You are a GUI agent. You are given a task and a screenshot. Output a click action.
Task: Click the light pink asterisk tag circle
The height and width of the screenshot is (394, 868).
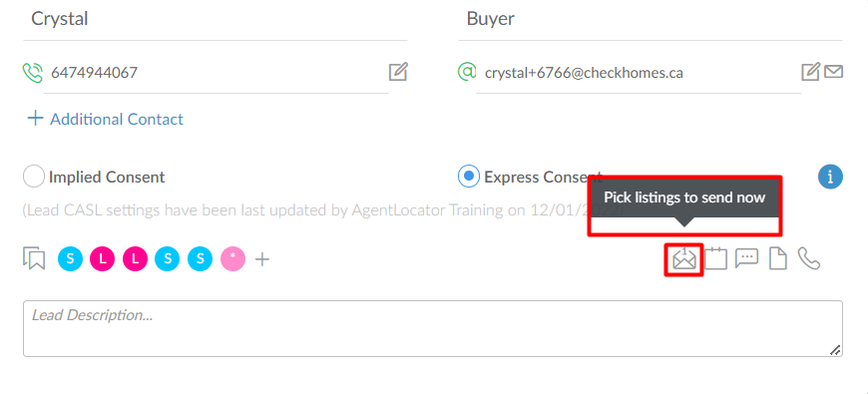pos(233,258)
